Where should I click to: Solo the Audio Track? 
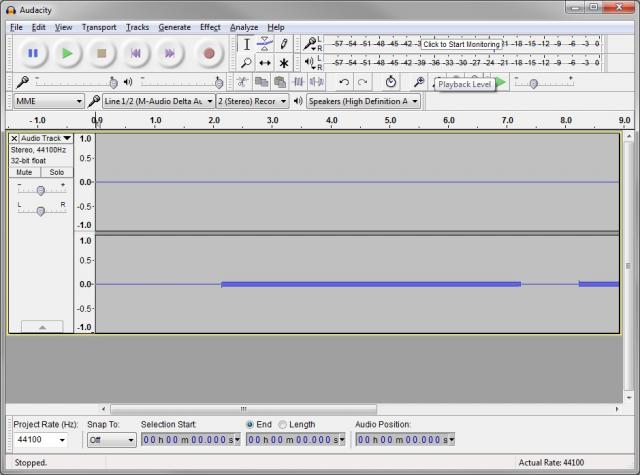[57, 172]
